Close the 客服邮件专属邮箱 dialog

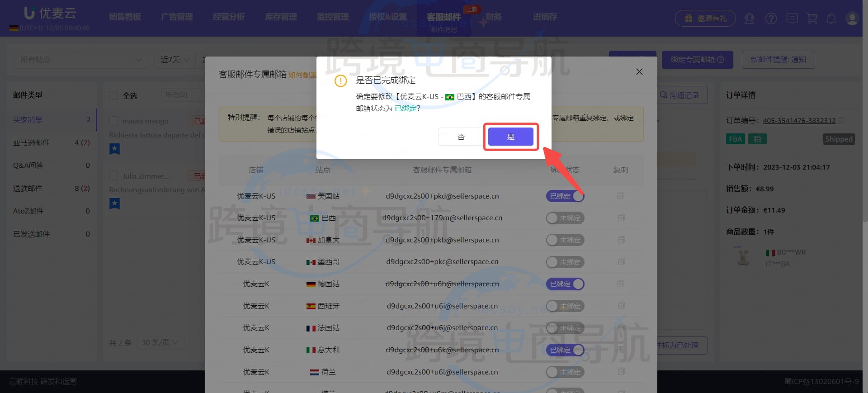[639, 71]
